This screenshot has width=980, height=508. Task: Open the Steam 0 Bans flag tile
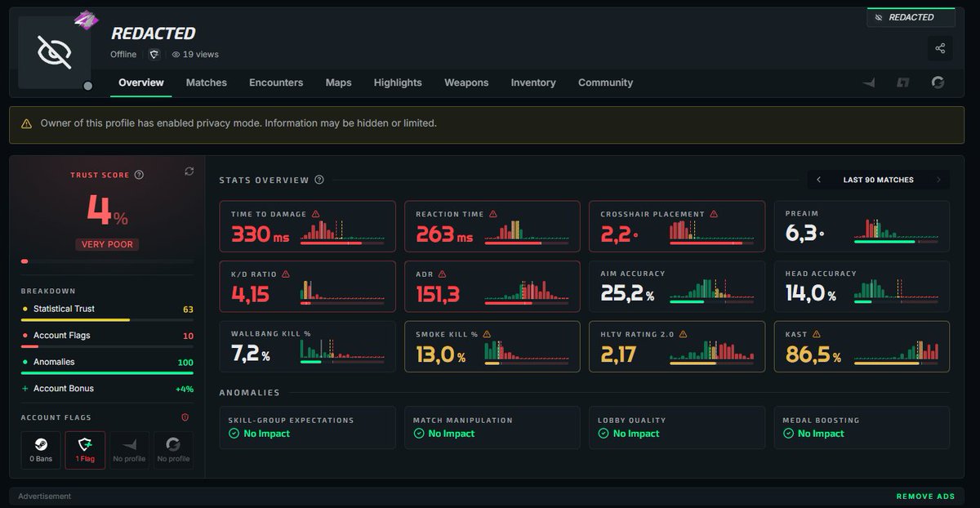tap(41, 450)
